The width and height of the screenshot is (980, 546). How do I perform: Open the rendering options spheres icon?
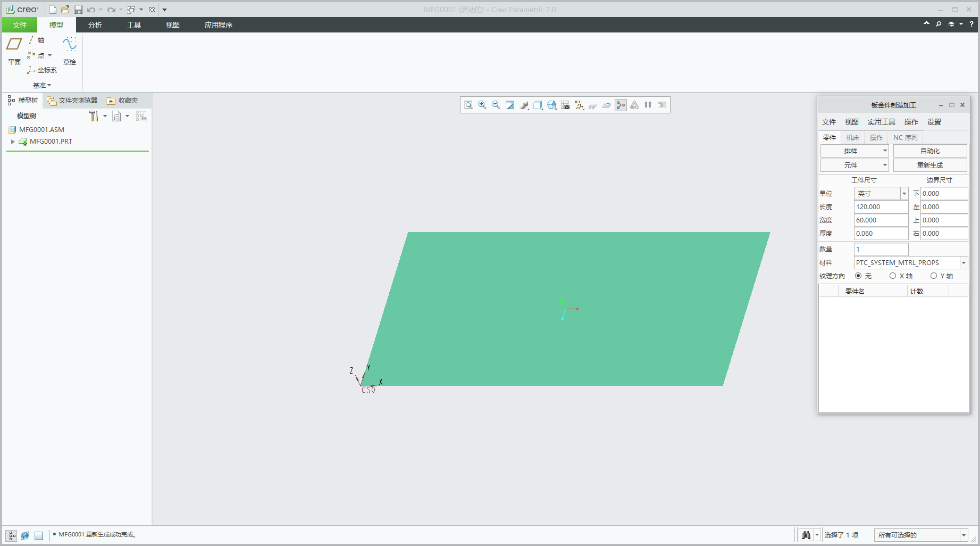[x=524, y=105]
